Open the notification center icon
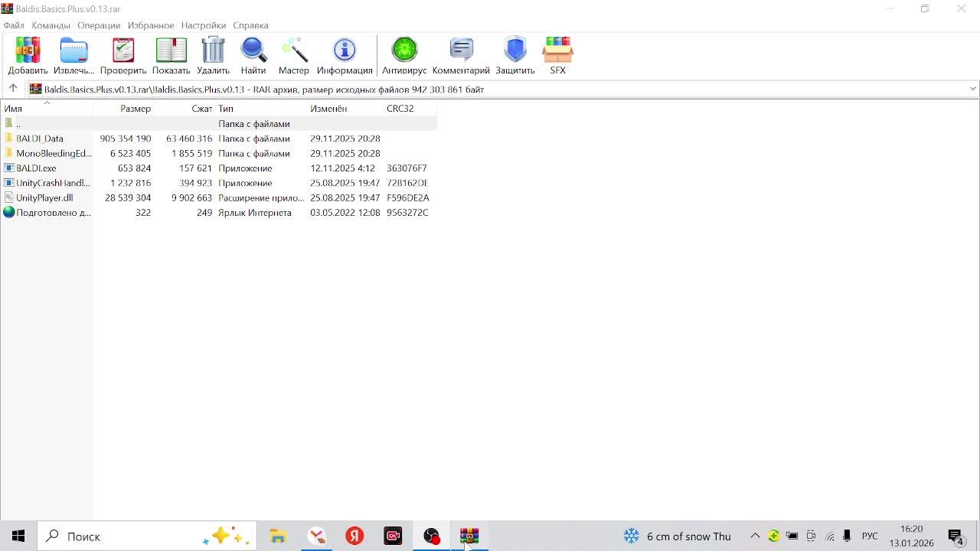980x551 pixels. click(956, 536)
